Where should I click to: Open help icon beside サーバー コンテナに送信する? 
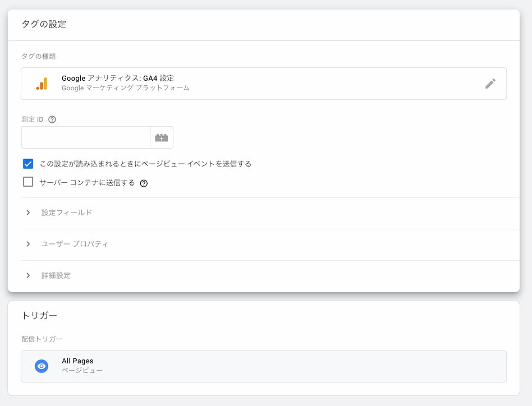[x=144, y=183]
